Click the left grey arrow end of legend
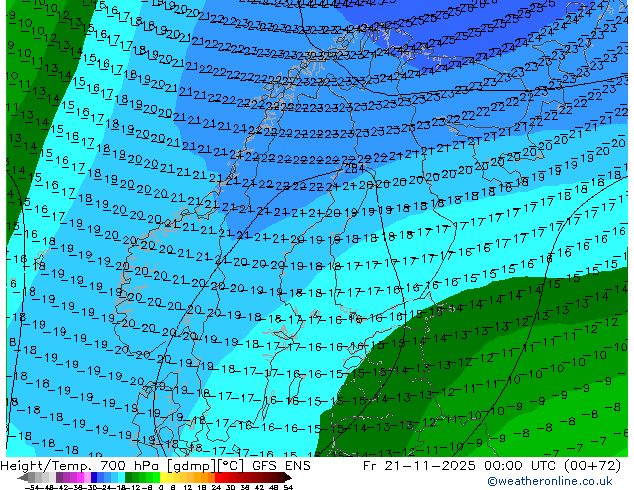 click(23, 477)
